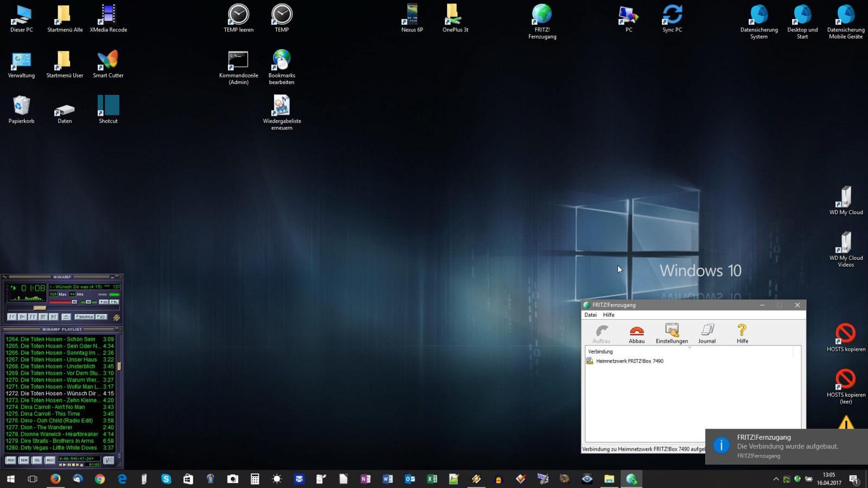Click Winamp previous track button
868x488 pixels.
click(12, 317)
